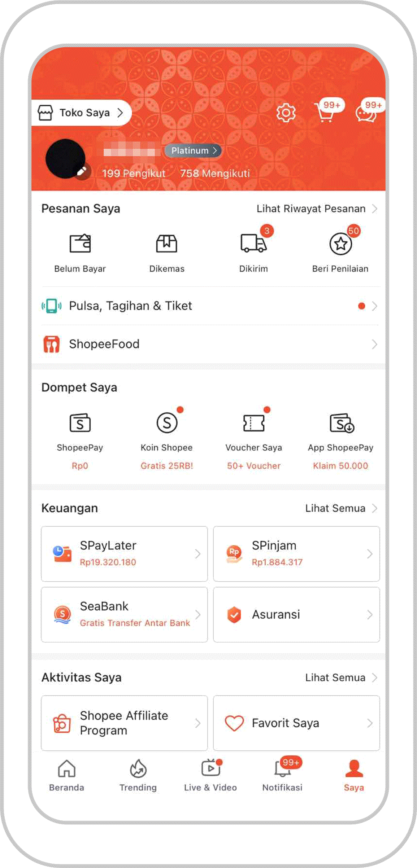Open the shopping cart icon
The image size is (417, 868).
coord(325,113)
